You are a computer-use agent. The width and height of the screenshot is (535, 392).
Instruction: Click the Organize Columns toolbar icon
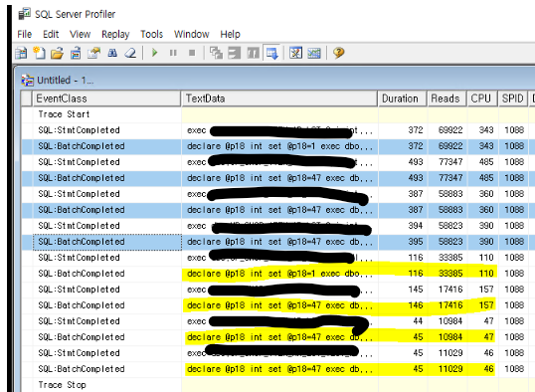pyautogui.click(x=216, y=53)
